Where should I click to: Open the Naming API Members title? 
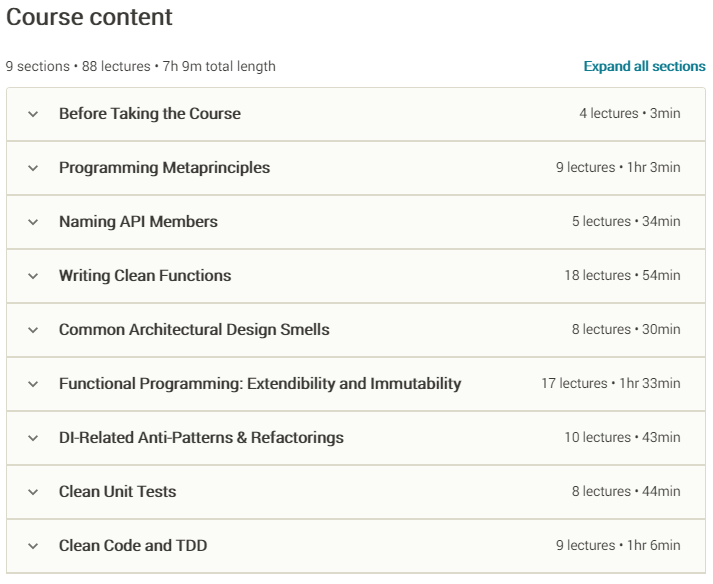pyautogui.click(x=138, y=222)
